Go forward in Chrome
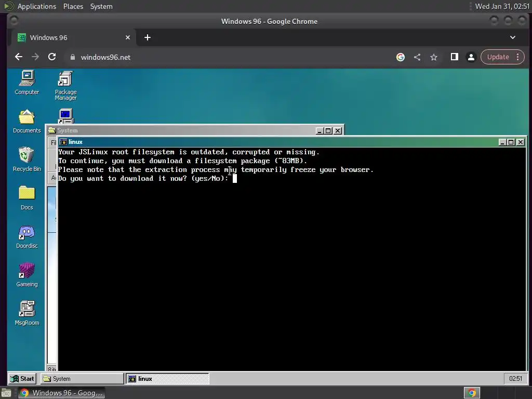Screen dimensions: 532x399 pos(35,57)
